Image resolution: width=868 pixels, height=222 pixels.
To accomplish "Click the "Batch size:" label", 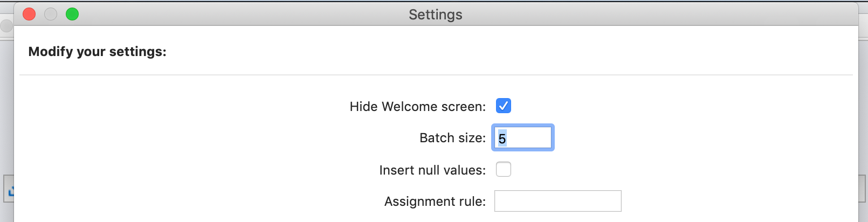I will (x=453, y=138).
